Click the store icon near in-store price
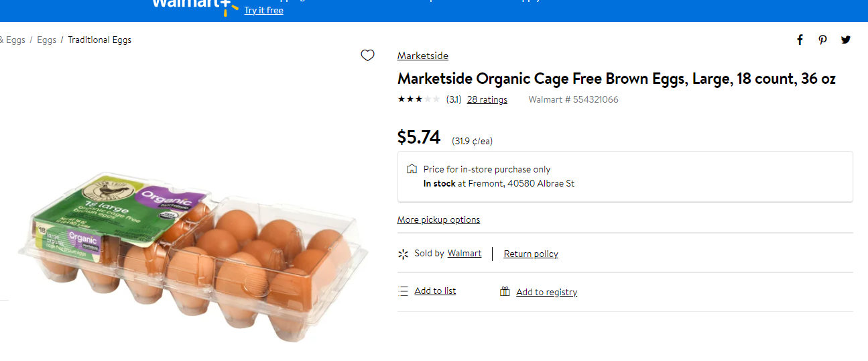868x361 pixels. click(x=412, y=169)
